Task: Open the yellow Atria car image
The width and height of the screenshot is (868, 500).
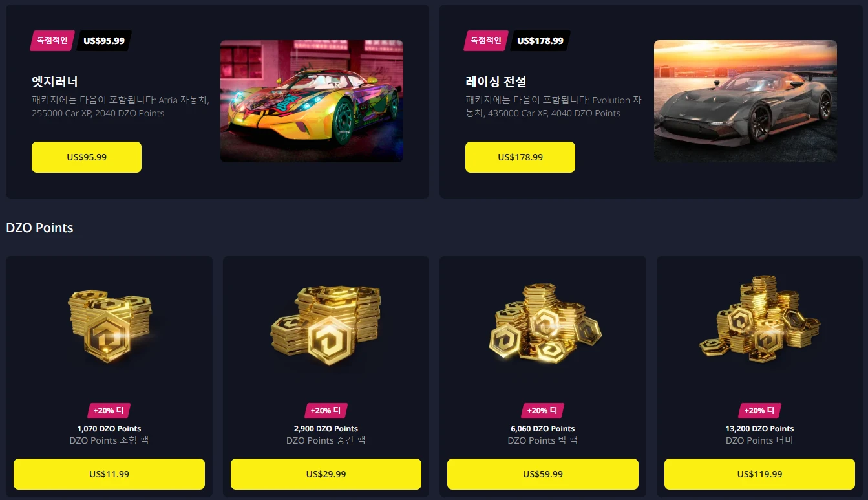Action: 312,101
